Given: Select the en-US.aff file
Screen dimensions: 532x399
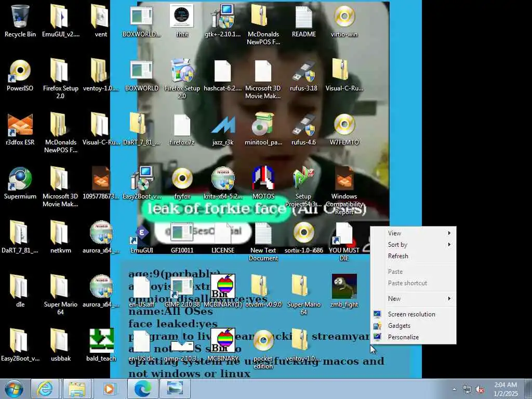Looking at the screenshot, I should pyautogui.click(x=141, y=291).
